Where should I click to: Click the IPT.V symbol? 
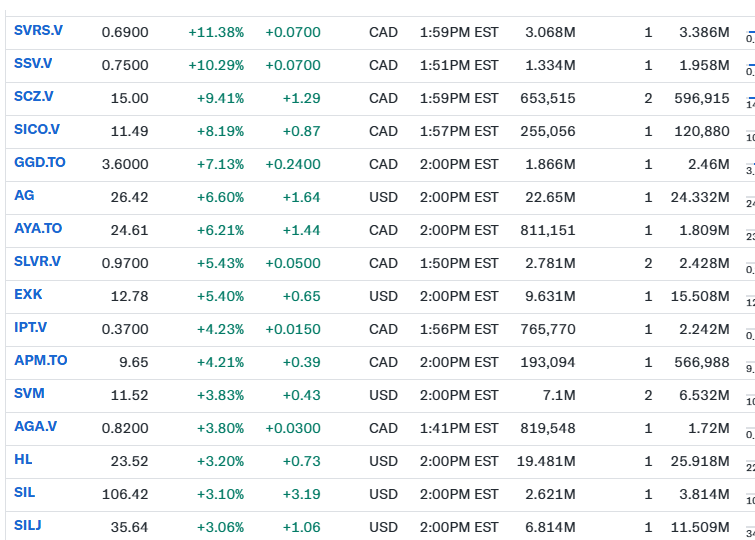click(31, 328)
